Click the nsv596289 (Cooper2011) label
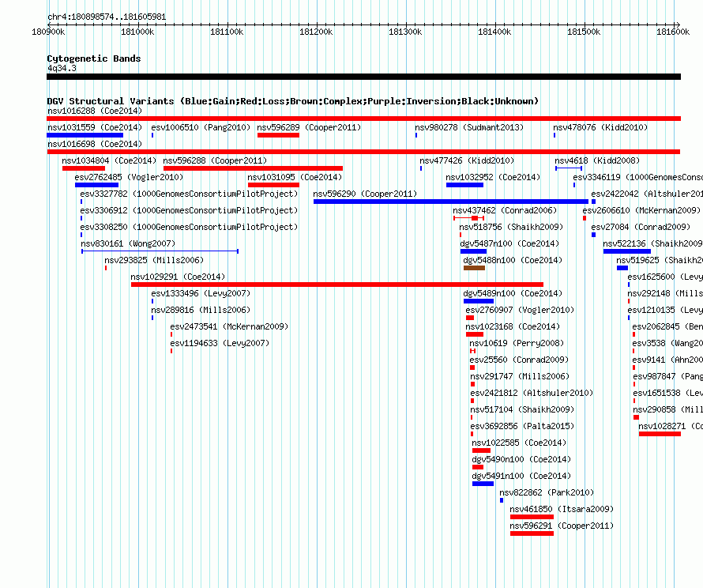The image size is (703, 588). (x=309, y=127)
